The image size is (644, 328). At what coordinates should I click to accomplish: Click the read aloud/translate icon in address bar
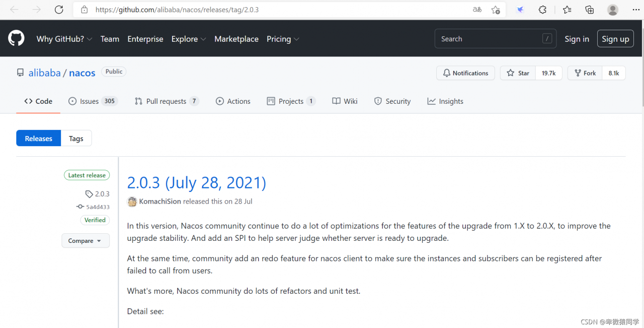pyautogui.click(x=477, y=10)
